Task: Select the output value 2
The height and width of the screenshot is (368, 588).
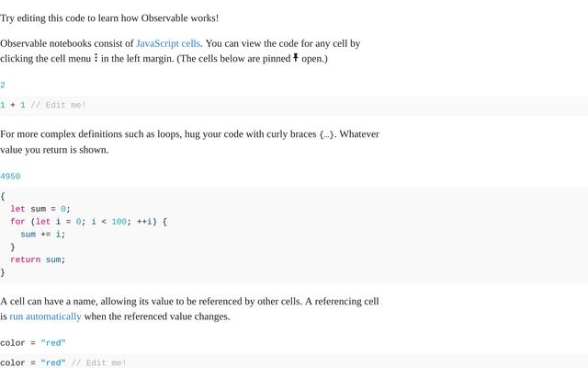Action: (3, 86)
